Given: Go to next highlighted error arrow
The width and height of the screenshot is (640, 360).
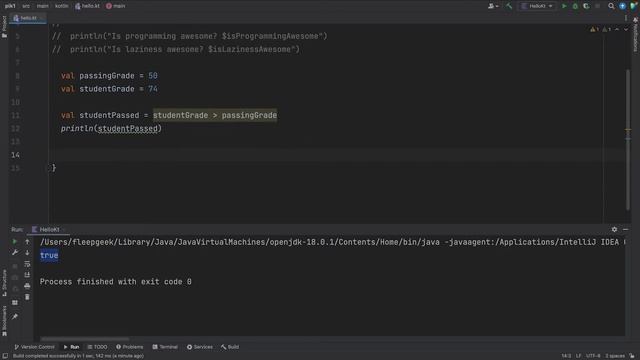Looking at the screenshot, I should coord(626,29).
